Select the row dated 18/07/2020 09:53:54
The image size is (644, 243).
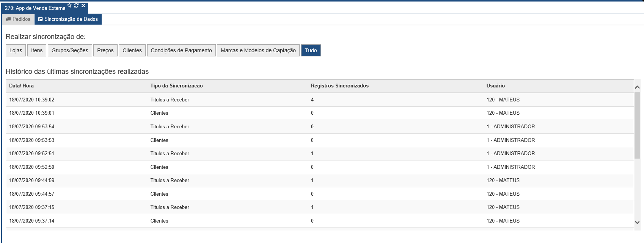320,127
